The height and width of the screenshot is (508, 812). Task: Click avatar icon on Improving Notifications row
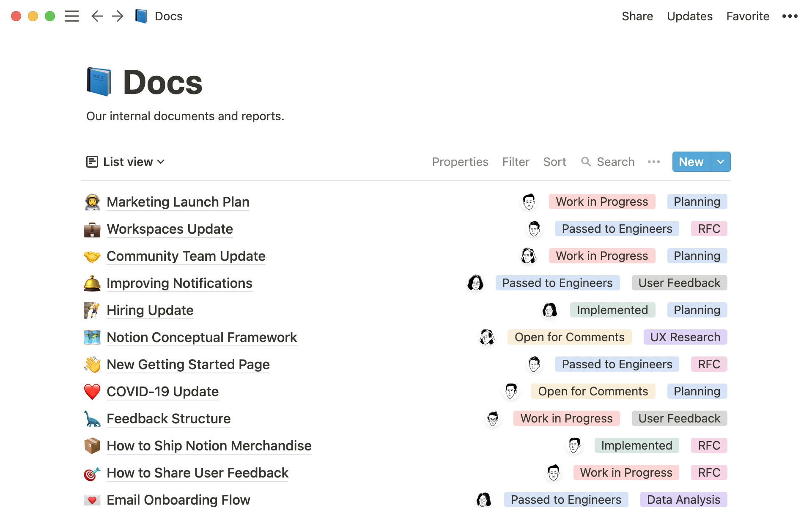click(x=475, y=283)
